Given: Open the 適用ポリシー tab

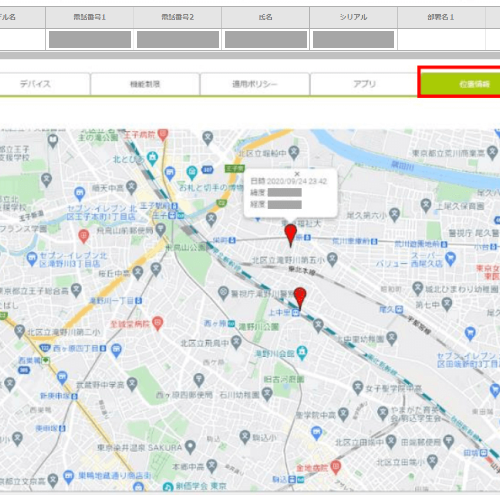Looking at the screenshot, I should click(255, 84).
